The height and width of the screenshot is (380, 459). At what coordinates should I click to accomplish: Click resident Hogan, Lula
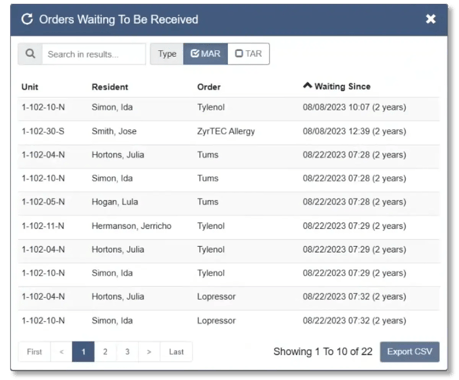coord(115,202)
